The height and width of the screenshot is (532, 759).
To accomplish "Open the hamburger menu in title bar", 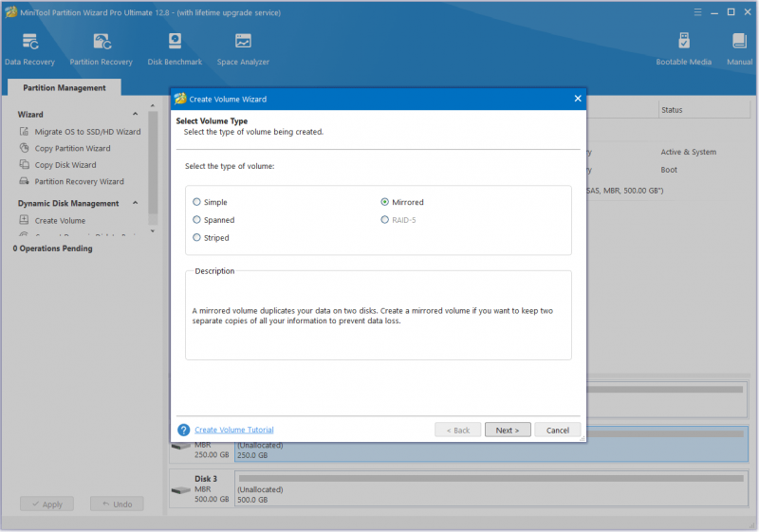I will pos(697,12).
